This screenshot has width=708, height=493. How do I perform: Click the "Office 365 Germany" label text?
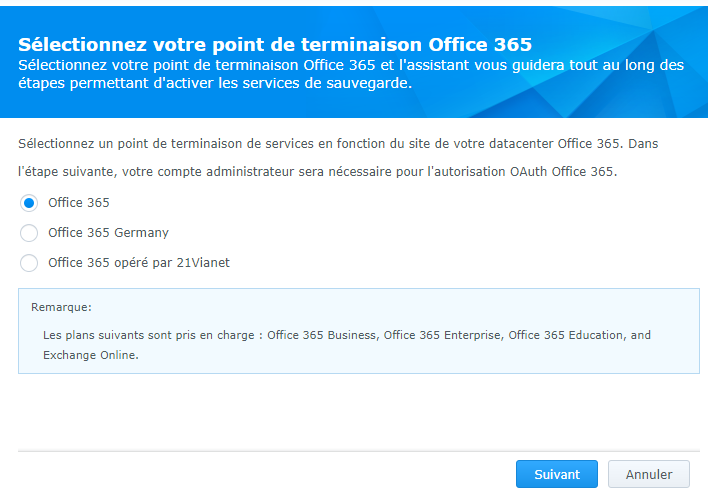pos(108,233)
